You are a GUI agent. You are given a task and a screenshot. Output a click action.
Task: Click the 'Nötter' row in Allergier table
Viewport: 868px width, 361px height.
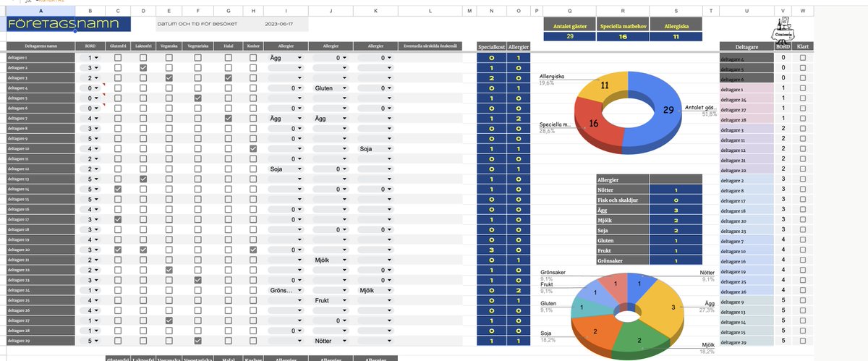tap(648, 189)
